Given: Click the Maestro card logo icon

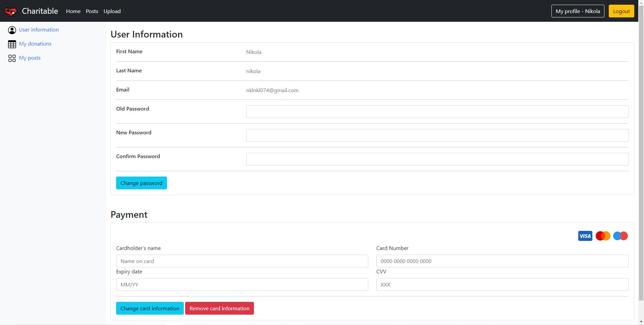Looking at the screenshot, I should pyautogui.click(x=620, y=236).
